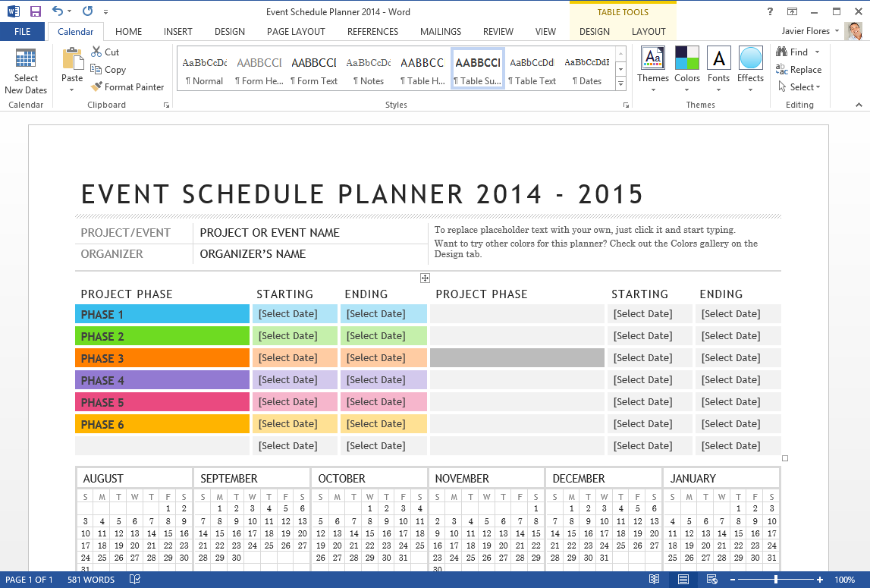Click the Find binoculars button
The image size is (870, 588).
click(x=792, y=52)
